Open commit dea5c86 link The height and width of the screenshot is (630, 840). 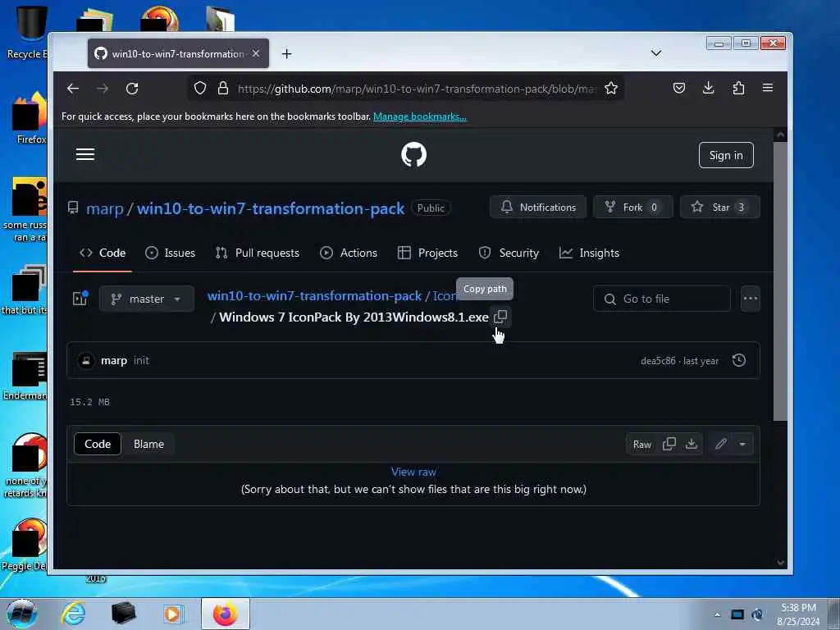pyautogui.click(x=658, y=361)
